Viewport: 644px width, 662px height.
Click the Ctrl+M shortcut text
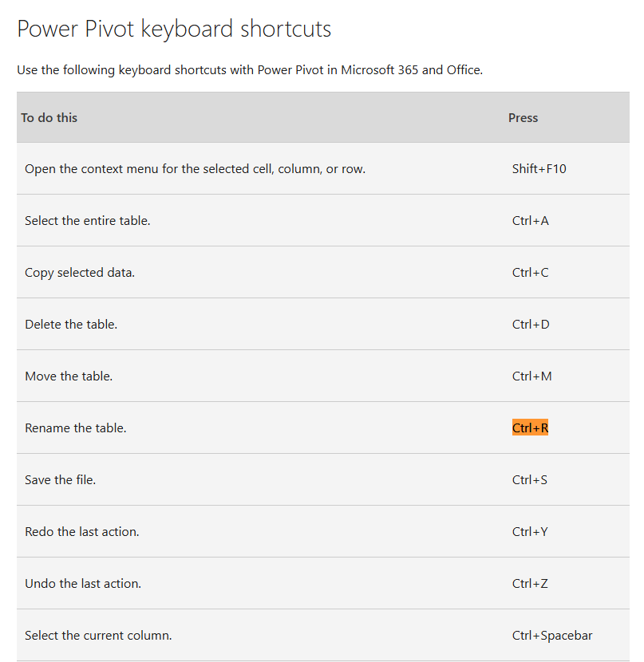pos(531,376)
